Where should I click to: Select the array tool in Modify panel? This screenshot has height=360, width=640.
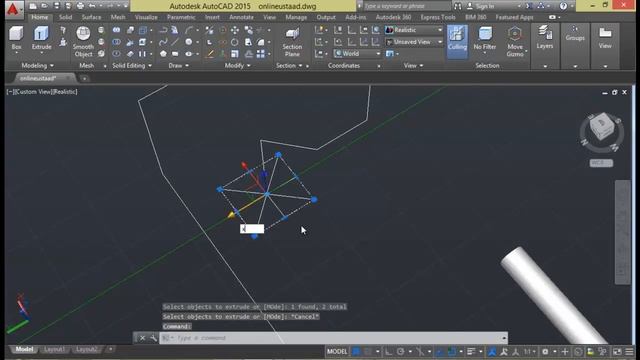[x=260, y=53]
